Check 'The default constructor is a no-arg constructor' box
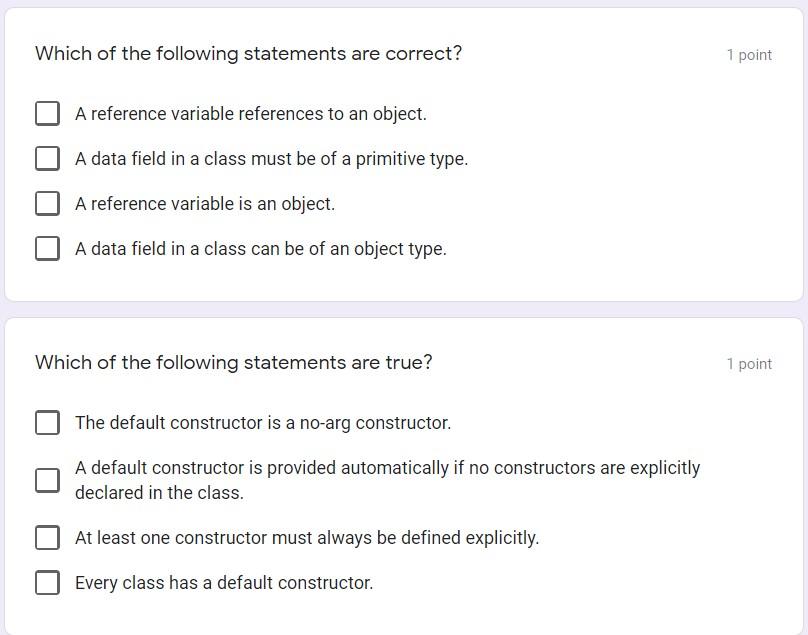The image size is (808, 635). (x=47, y=423)
